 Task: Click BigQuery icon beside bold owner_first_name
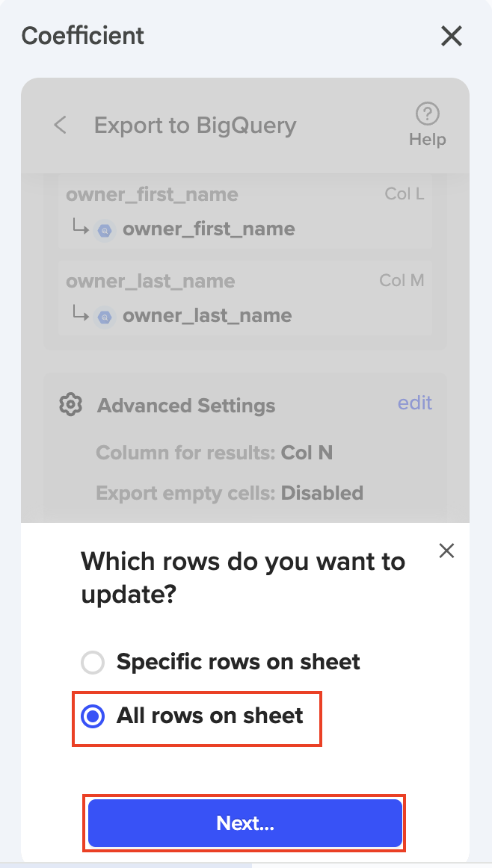pos(105,230)
